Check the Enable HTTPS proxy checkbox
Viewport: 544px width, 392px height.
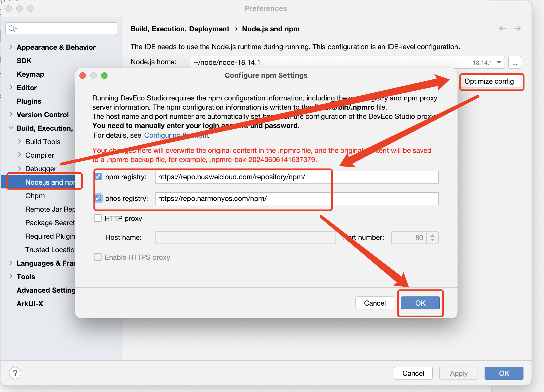coord(98,257)
